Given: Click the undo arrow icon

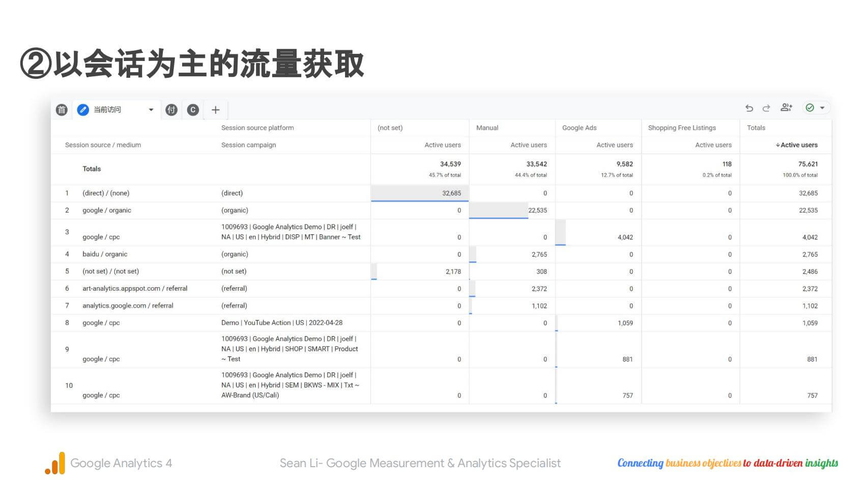Looking at the screenshot, I should click(749, 108).
